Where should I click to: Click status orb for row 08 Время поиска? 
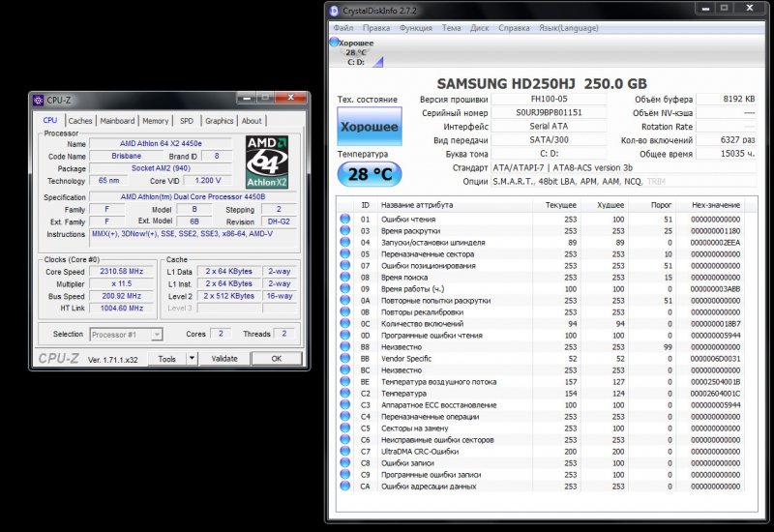pyautogui.click(x=345, y=277)
